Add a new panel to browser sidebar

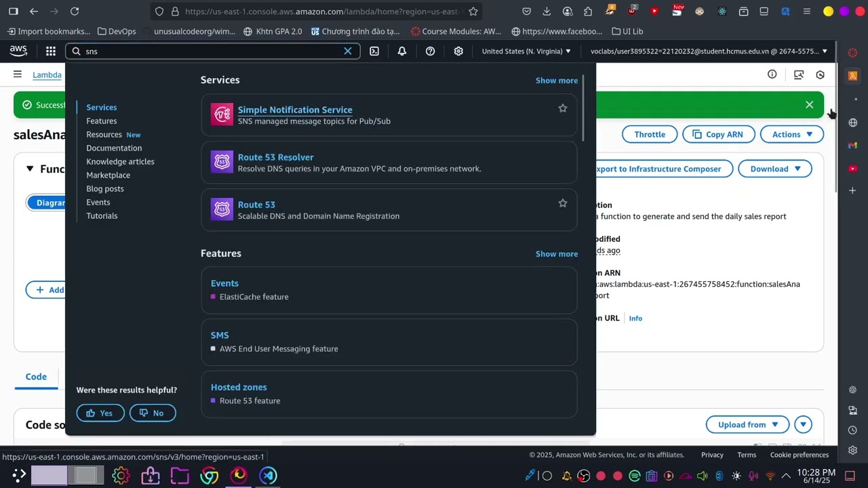852,190
